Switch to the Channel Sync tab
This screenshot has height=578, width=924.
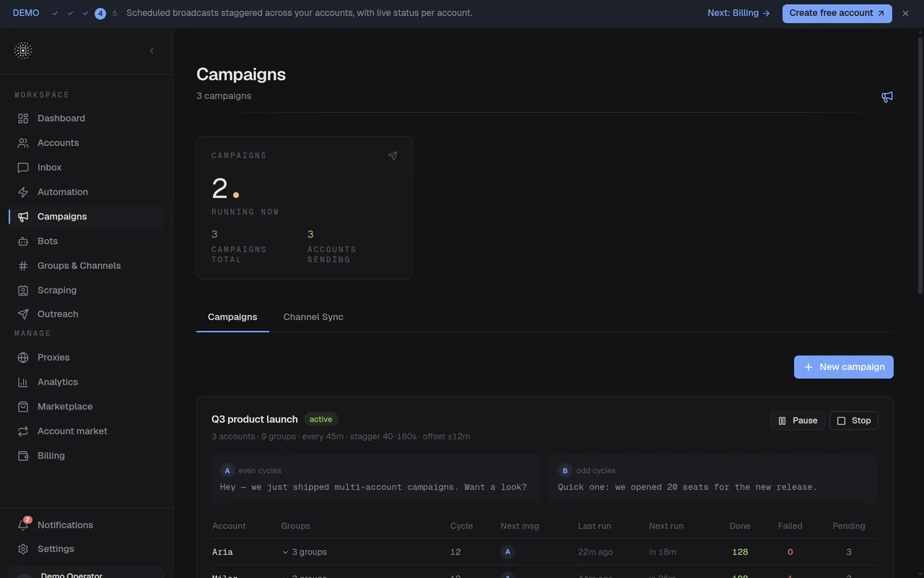point(313,317)
